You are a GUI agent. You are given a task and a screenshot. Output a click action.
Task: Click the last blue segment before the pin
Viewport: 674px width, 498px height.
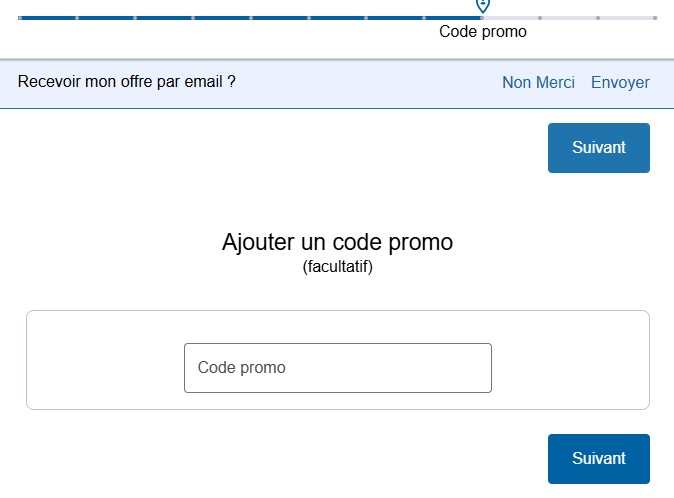454,17
